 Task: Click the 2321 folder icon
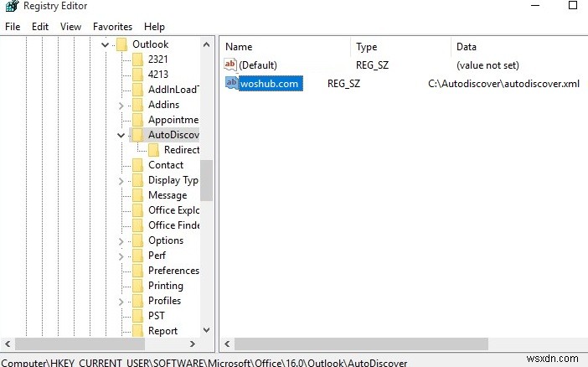click(x=137, y=59)
